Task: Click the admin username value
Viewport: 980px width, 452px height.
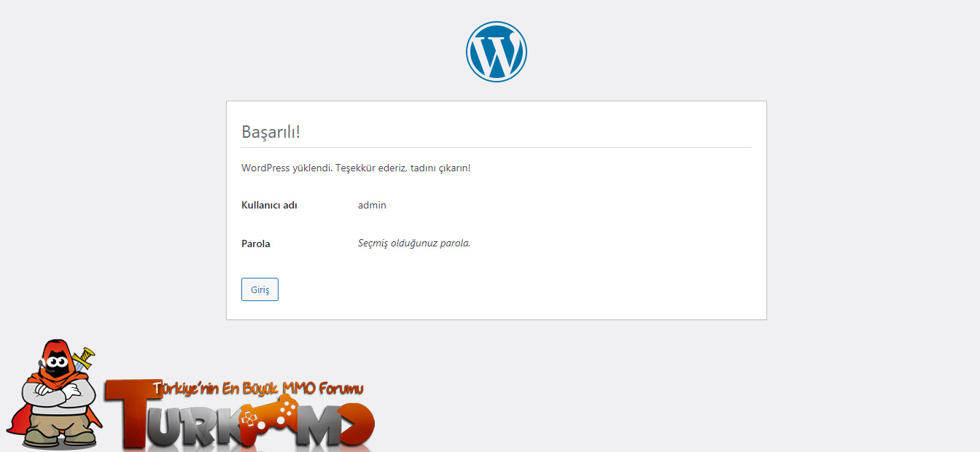Action: [372, 205]
